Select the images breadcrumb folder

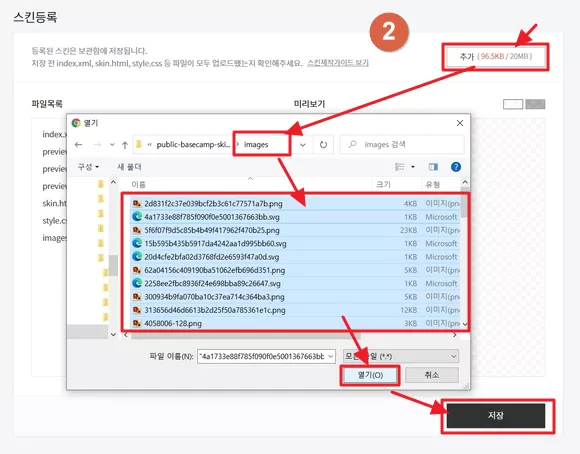pyautogui.click(x=256, y=145)
